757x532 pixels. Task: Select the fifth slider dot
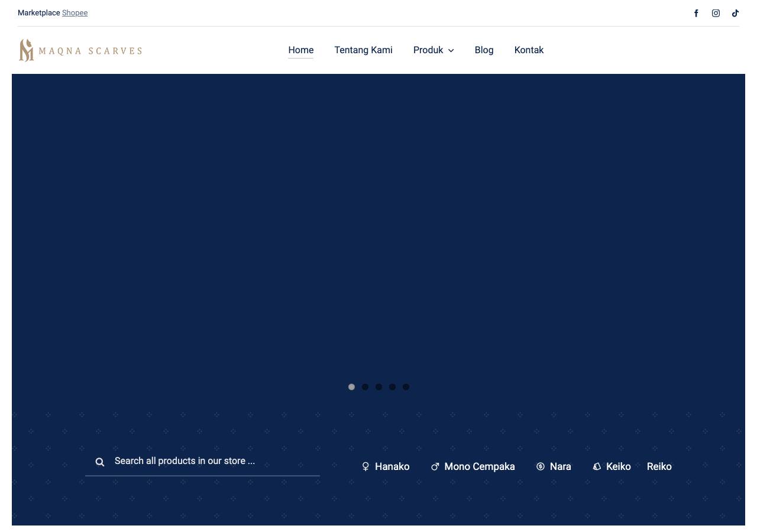tap(406, 387)
